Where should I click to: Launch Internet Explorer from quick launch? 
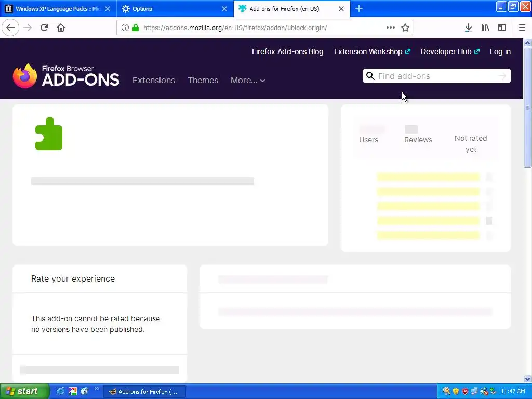coord(60,391)
